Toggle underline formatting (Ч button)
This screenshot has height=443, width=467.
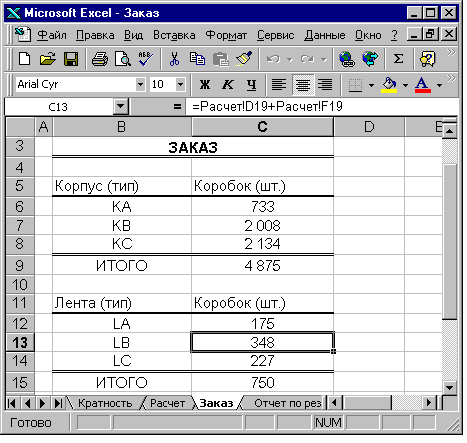coord(251,85)
